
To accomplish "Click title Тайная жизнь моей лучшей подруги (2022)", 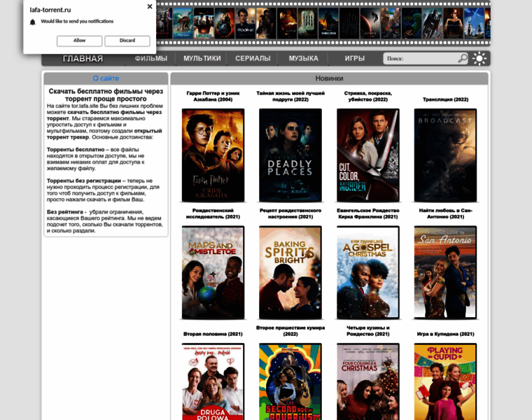I will [x=290, y=97].
